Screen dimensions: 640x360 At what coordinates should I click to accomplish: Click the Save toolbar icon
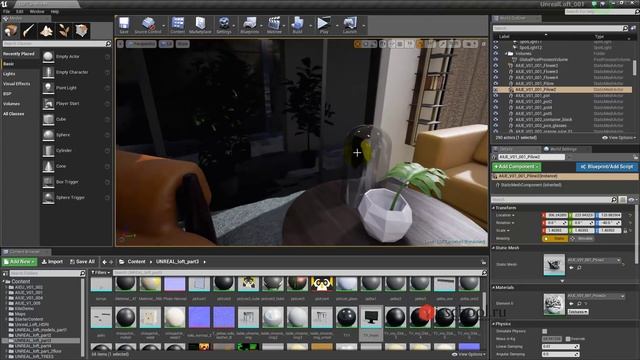pyautogui.click(x=124, y=24)
